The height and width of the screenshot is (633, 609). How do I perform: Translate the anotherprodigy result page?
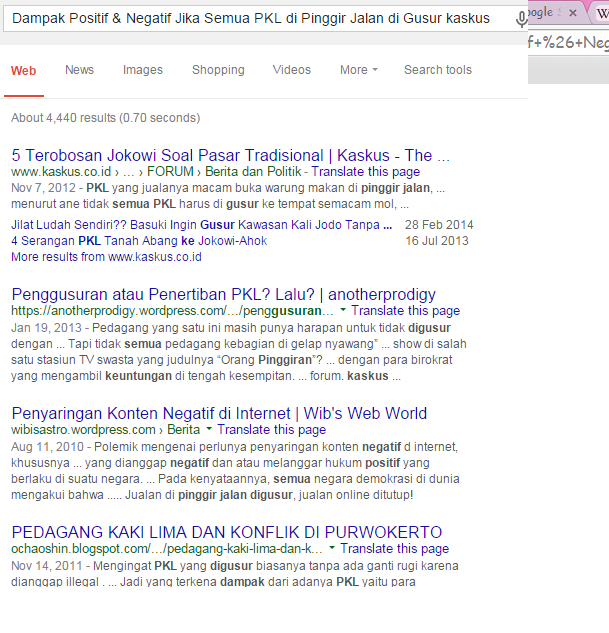[406, 311]
